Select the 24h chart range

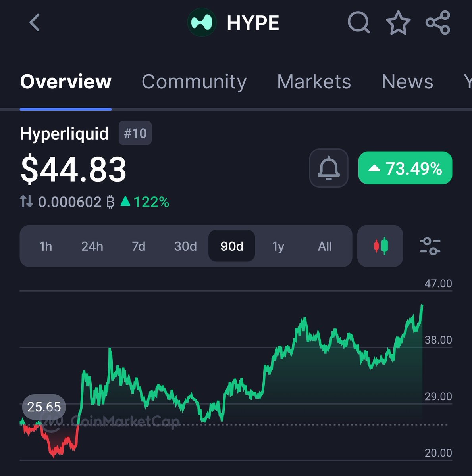click(x=92, y=246)
